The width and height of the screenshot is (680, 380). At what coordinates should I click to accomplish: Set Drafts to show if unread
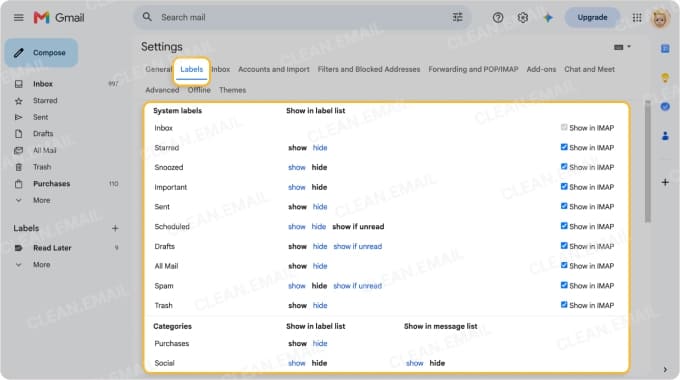click(x=357, y=246)
